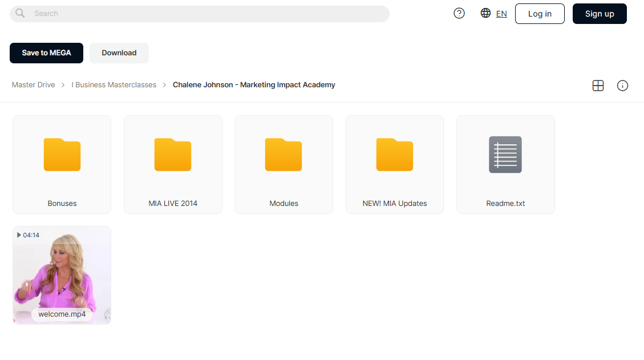This screenshot has height=360, width=644.
Task: Click the welcome.mp4 file name label
Action: tap(62, 314)
